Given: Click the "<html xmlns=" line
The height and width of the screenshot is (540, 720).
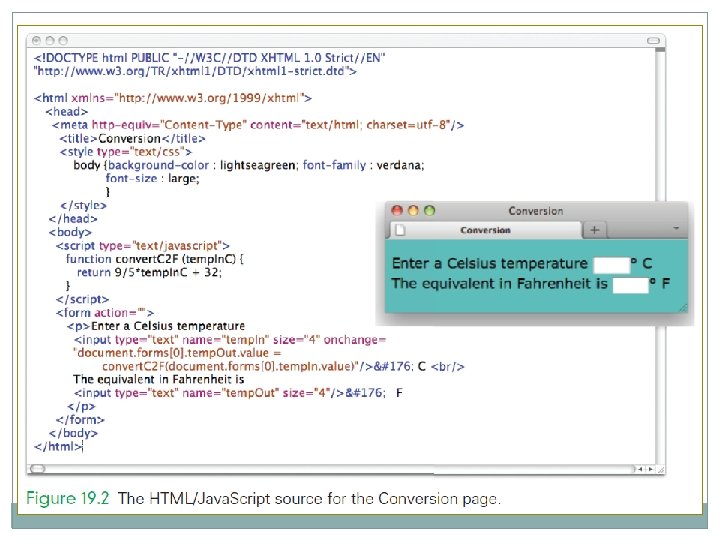Looking at the screenshot, I should click(x=173, y=98).
